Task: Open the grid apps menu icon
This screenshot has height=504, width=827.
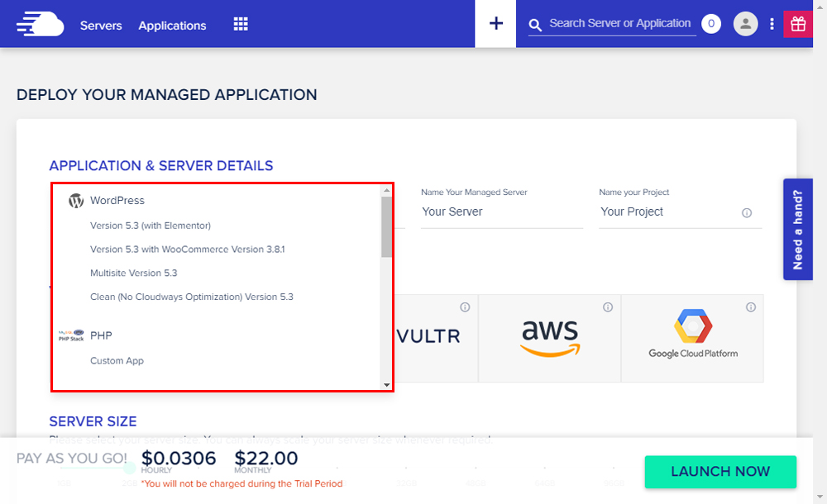Action: point(241,24)
